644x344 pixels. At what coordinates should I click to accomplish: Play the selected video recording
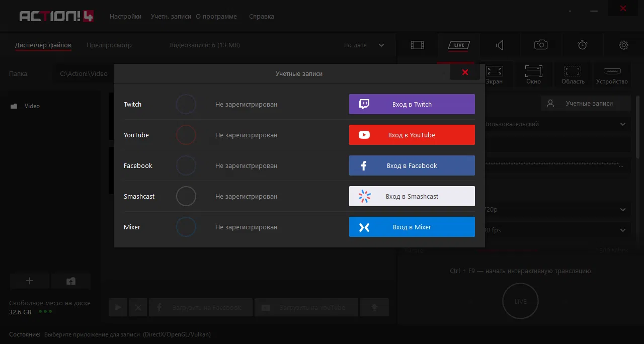coord(118,307)
